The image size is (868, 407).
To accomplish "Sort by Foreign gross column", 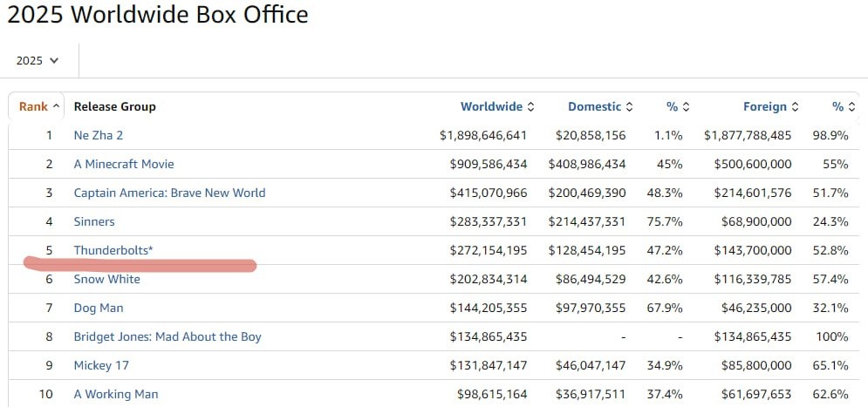I will [770, 106].
